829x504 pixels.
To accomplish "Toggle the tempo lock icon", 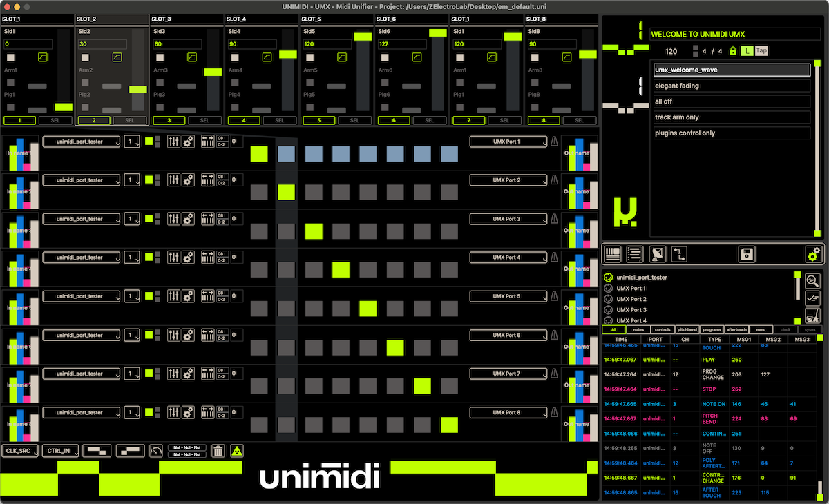I will [733, 51].
